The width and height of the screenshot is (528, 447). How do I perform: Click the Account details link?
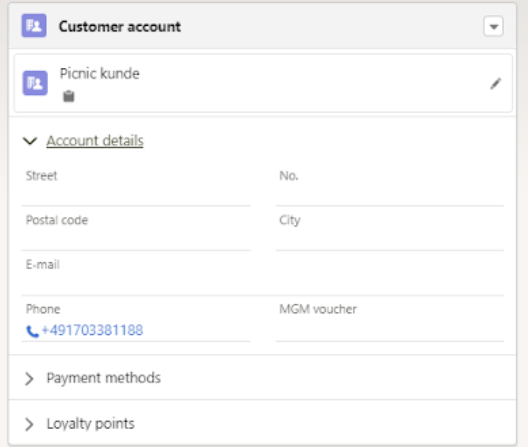point(95,141)
